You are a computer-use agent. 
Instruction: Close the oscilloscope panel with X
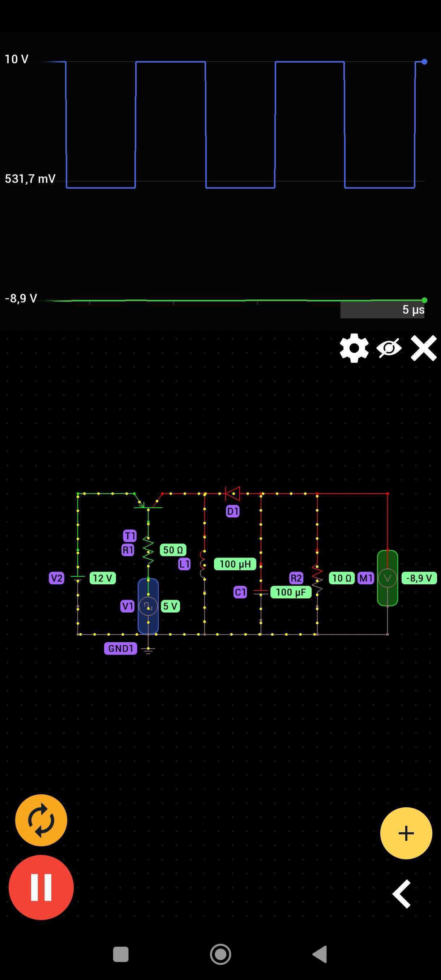424,348
